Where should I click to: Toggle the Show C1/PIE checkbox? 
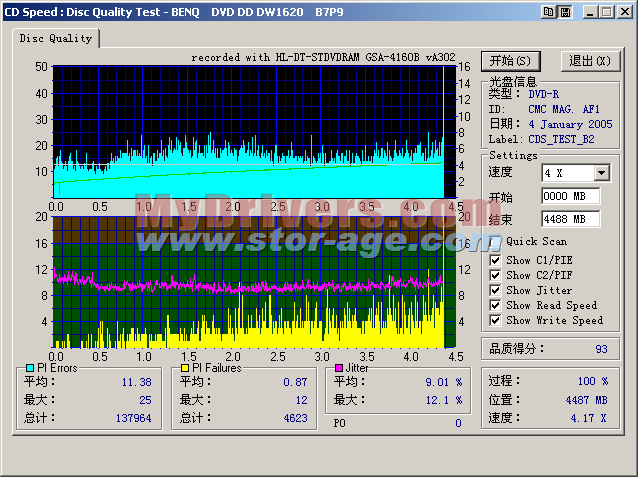click(495, 260)
